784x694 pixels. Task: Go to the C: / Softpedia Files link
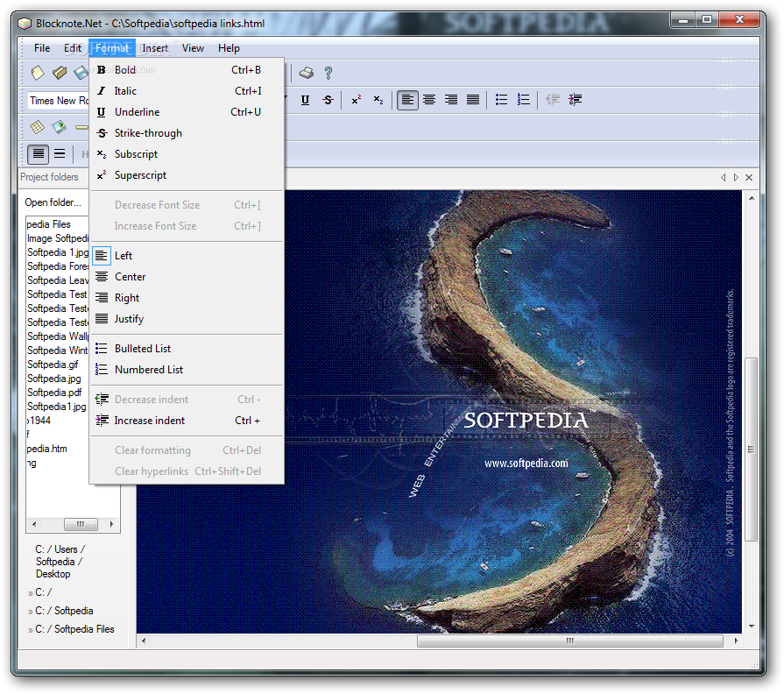coord(74,629)
